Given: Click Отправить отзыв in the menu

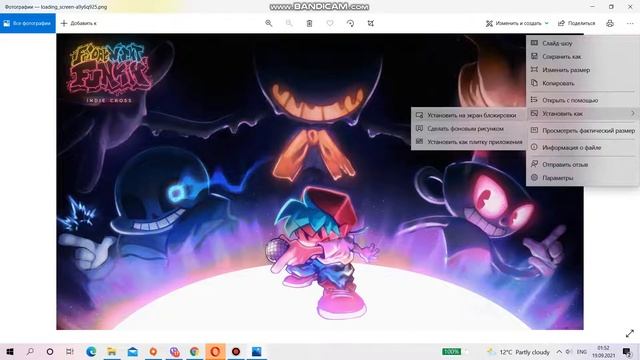Looking at the screenshot, I should [x=582, y=164].
